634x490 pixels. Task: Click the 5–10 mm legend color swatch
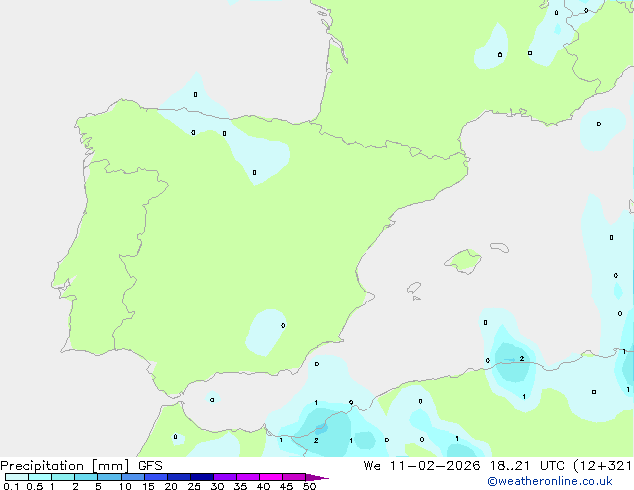point(110,477)
